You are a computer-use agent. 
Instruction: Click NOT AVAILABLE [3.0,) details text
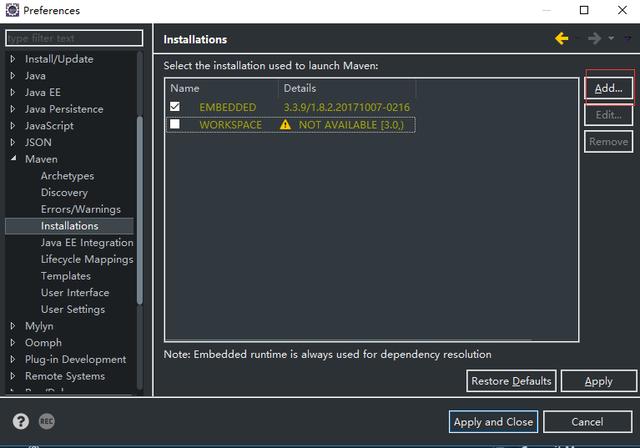coord(351,125)
